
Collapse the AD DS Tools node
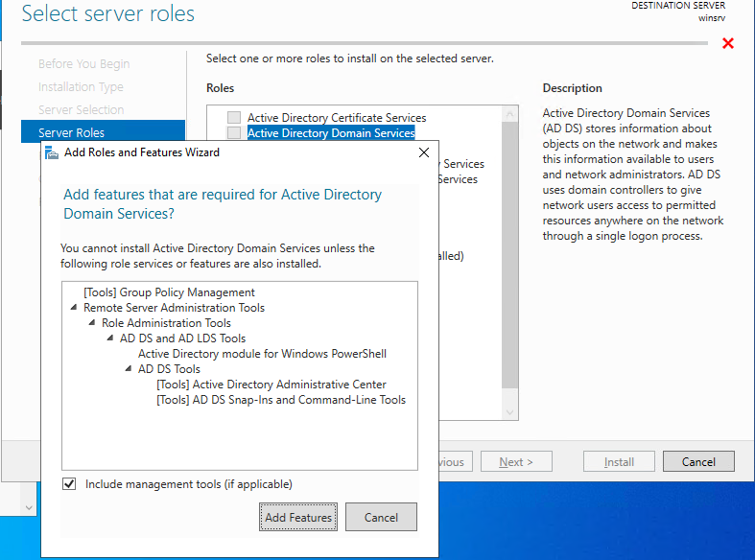pos(130,369)
